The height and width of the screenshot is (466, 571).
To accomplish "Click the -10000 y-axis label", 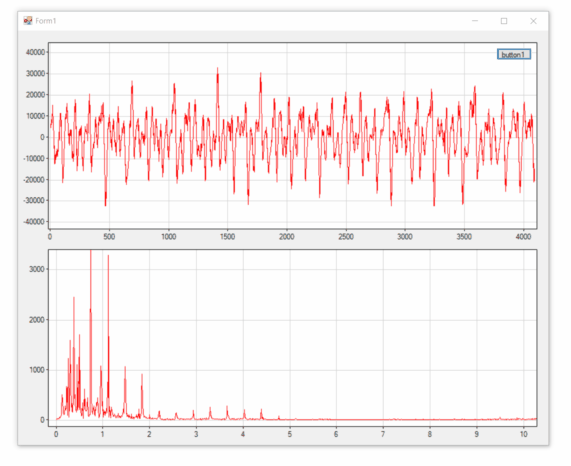I will pyautogui.click(x=34, y=158).
